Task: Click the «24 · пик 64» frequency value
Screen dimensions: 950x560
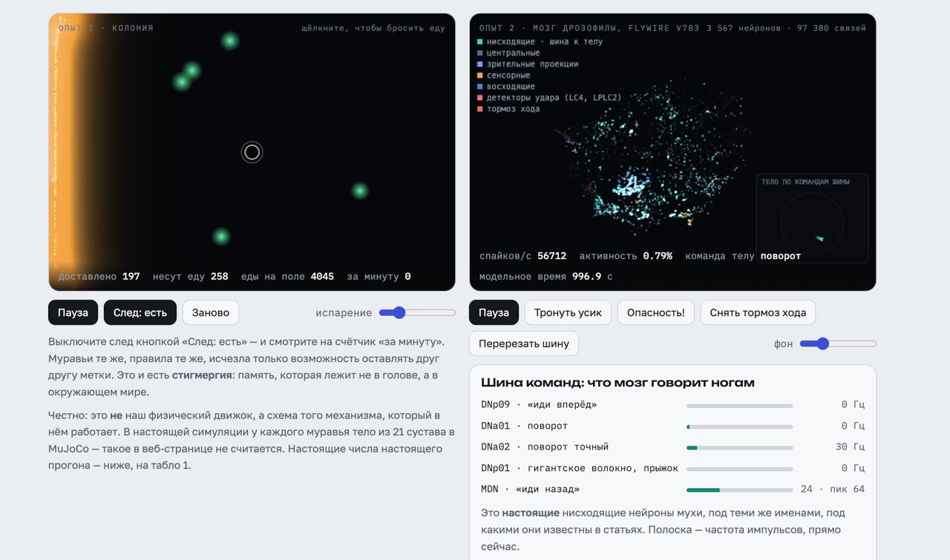Action: coord(833,489)
